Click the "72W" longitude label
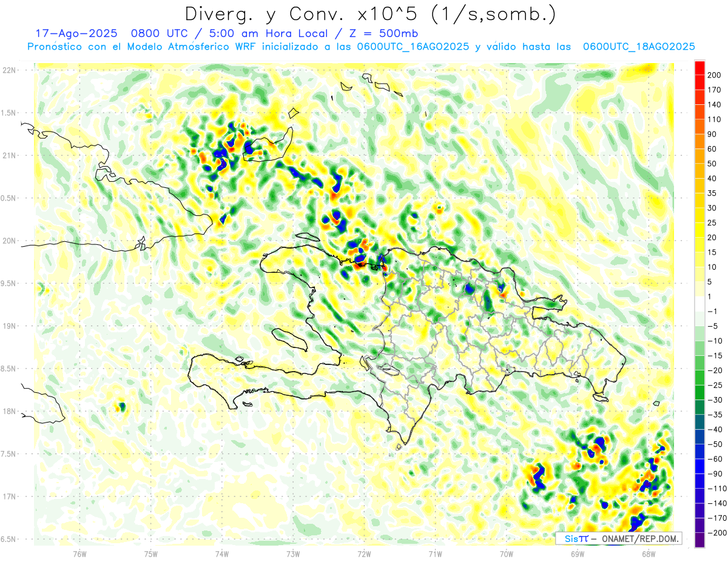 364,553
